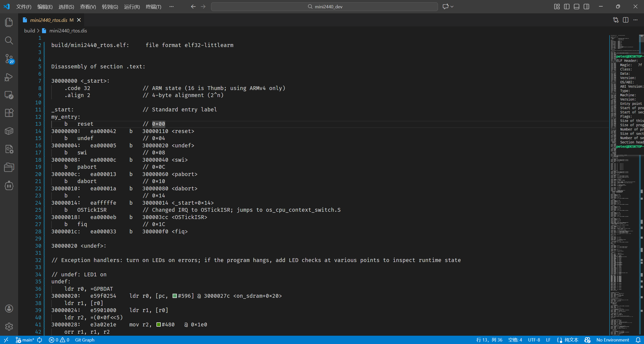Open the Search view icon
The width and height of the screenshot is (644, 344).
tap(9, 40)
